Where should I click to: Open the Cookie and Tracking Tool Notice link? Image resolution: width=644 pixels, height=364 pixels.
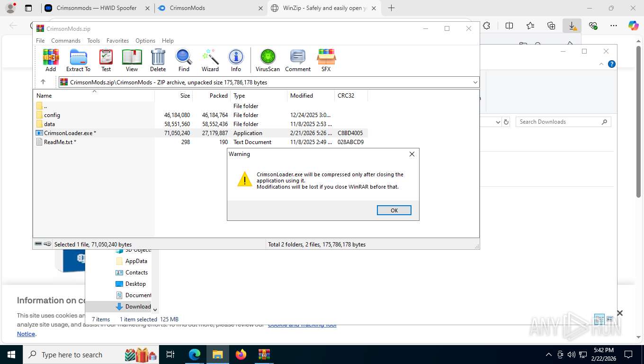302,325
